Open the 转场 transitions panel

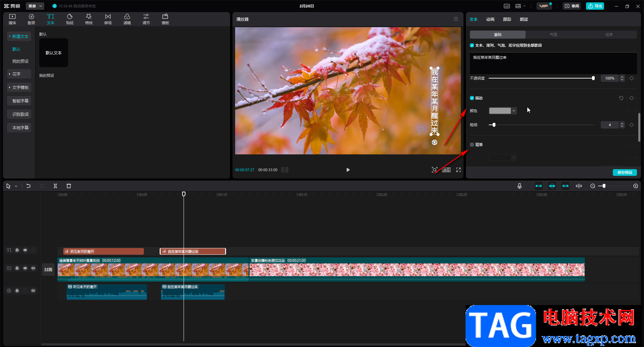(108, 19)
